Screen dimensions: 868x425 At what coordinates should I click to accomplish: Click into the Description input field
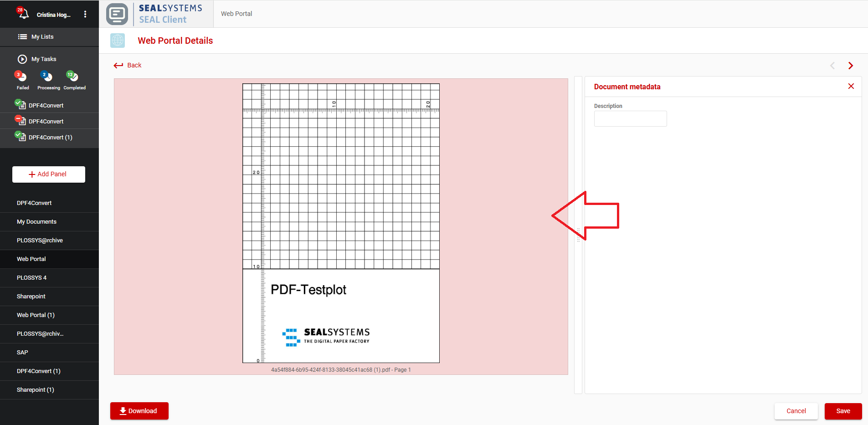click(x=630, y=119)
